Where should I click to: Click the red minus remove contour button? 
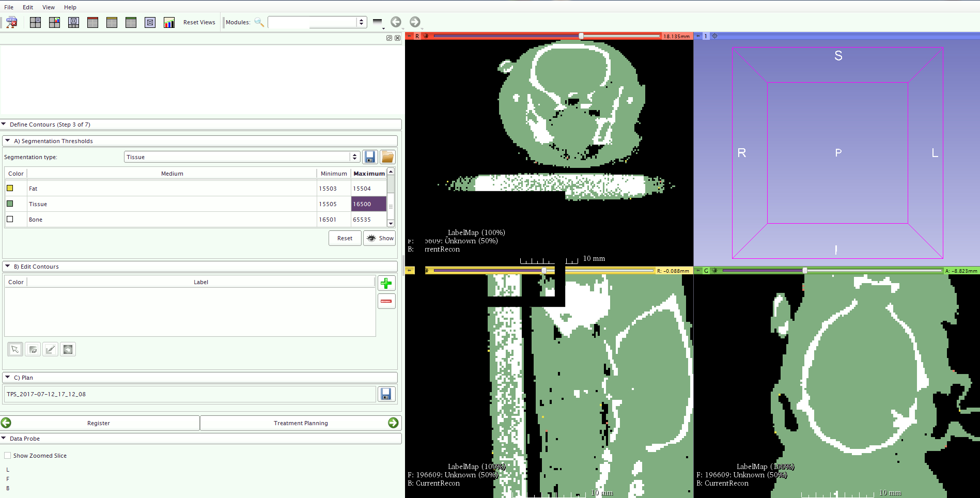point(386,301)
